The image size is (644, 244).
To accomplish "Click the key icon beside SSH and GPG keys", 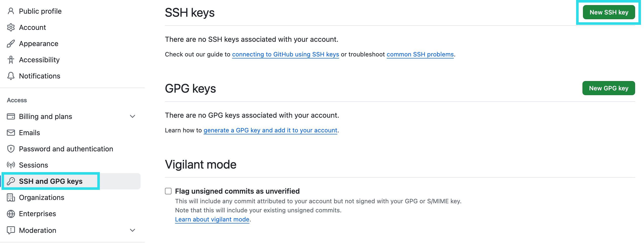I will [x=11, y=181].
